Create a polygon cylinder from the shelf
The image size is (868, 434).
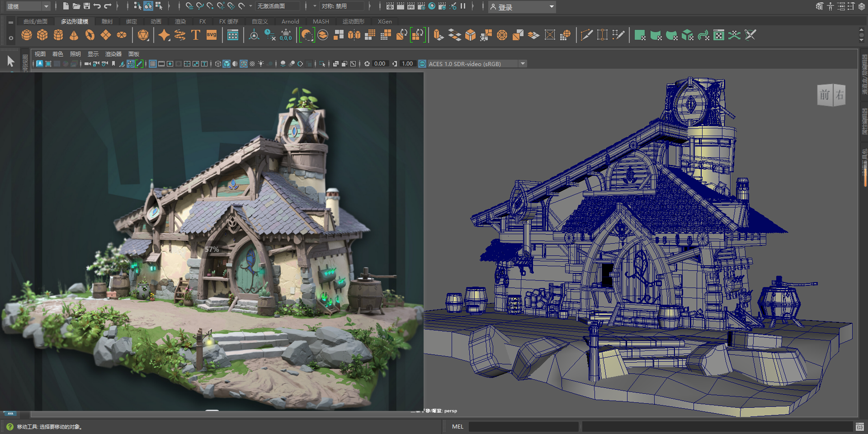click(58, 35)
